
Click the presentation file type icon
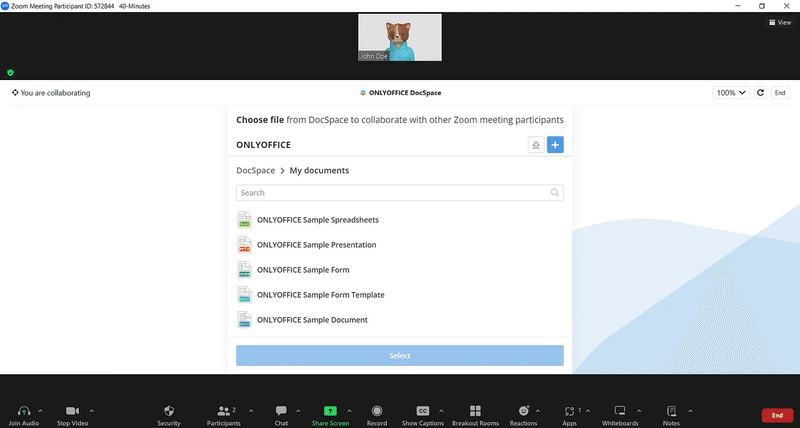244,245
